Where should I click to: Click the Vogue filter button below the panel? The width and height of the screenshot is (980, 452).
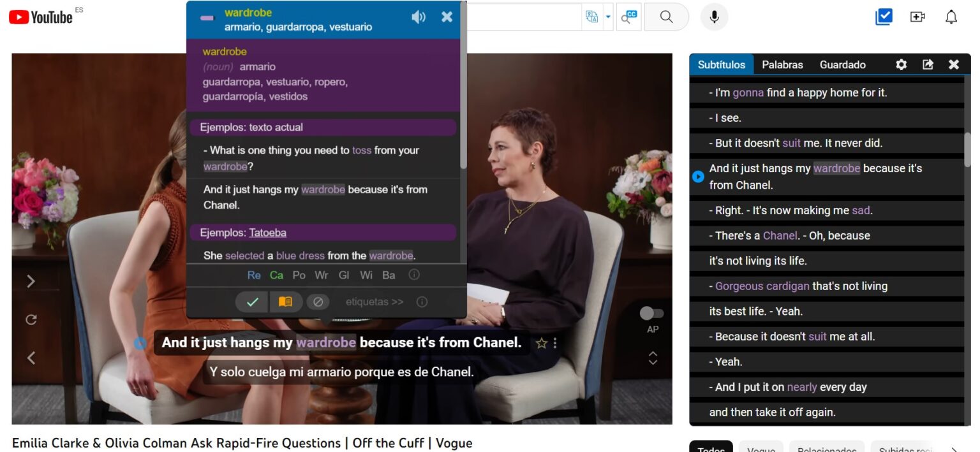tap(761, 448)
